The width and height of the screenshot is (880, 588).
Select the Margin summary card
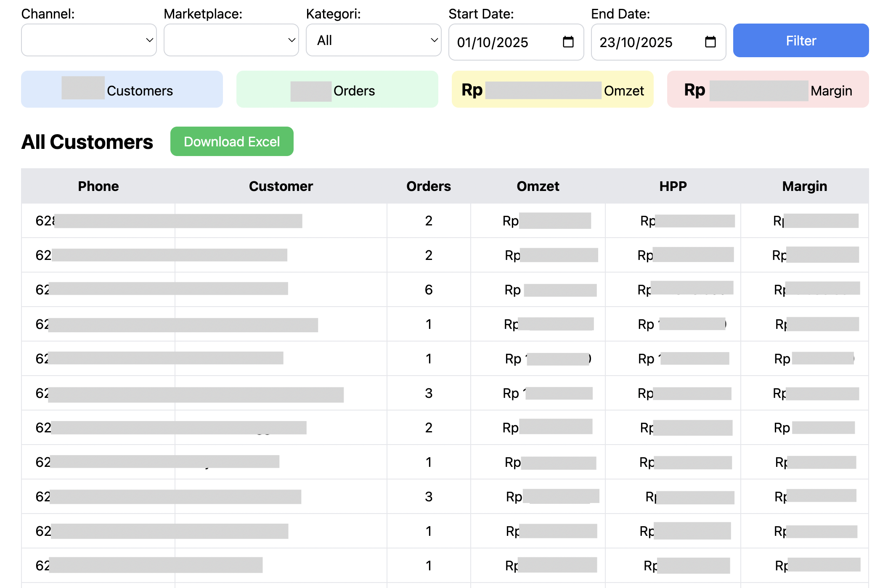click(x=767, y=89)
